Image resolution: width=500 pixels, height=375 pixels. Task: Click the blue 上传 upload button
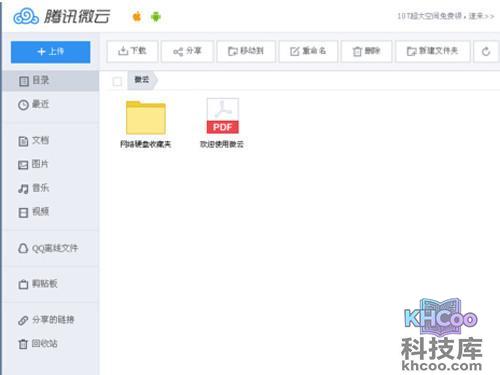point(50,52)
